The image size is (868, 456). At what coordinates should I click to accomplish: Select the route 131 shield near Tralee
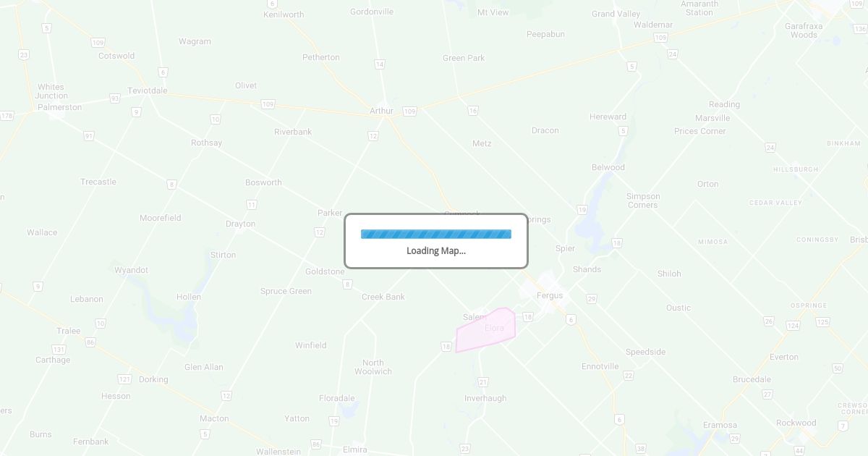tap(59, 350)
